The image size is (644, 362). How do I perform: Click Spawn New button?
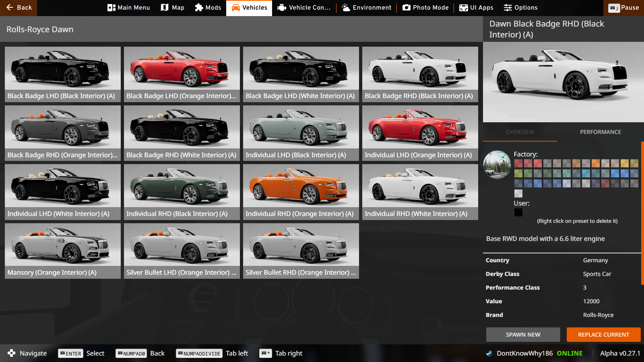coord(523,335)
